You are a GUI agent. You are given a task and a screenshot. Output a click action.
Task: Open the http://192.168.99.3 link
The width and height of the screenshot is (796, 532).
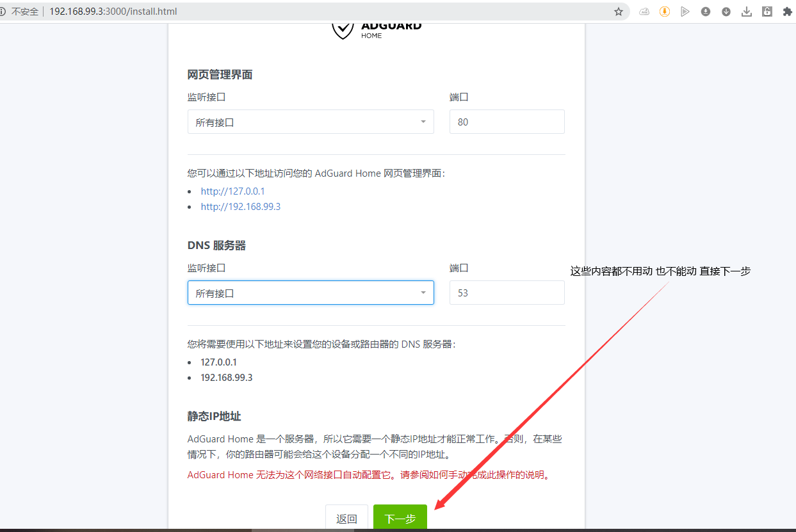coord(240,207)
